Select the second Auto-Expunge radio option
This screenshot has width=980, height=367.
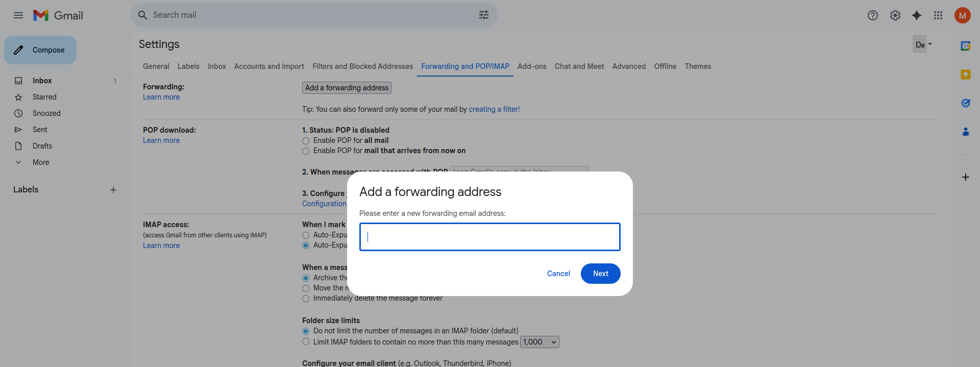click(x=306, y=246)
